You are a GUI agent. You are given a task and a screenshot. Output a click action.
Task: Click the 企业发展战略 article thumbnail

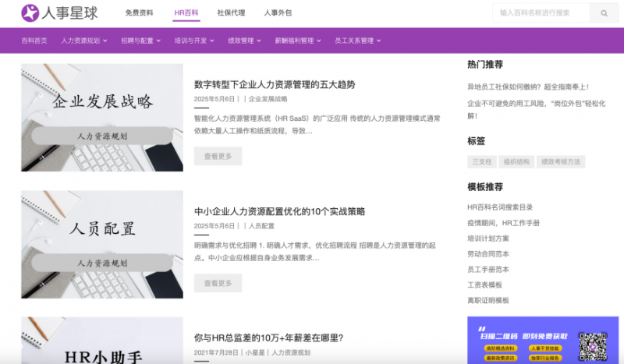coord(102,117)
